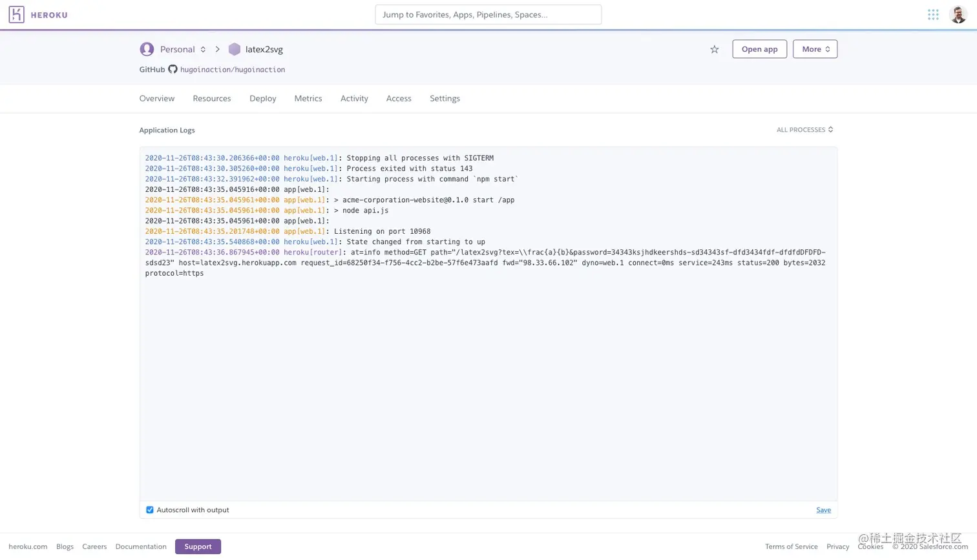Switch to the Access tab

click(399, 98)
